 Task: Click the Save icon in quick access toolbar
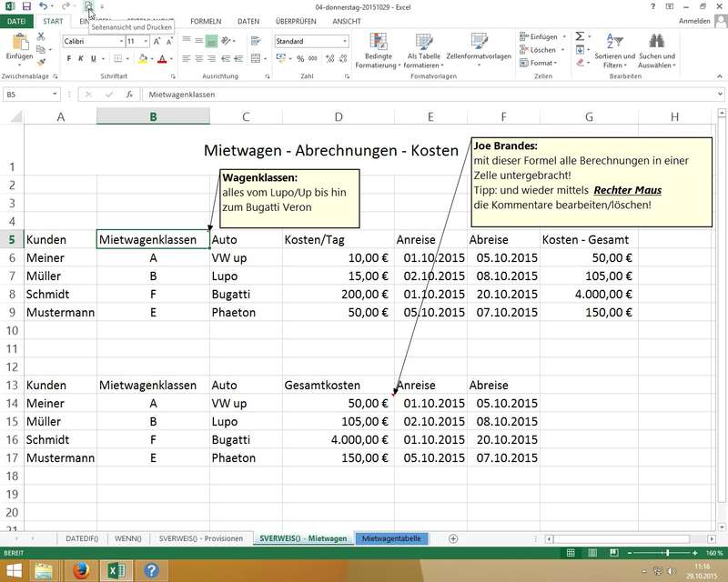click(x=25, y=6)
